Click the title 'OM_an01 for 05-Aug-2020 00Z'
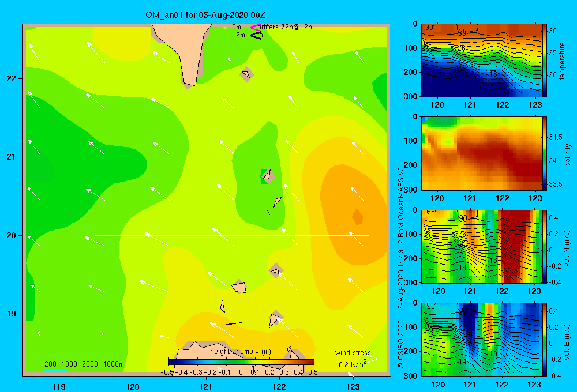The image size is (577, 392). pos(205,15)
